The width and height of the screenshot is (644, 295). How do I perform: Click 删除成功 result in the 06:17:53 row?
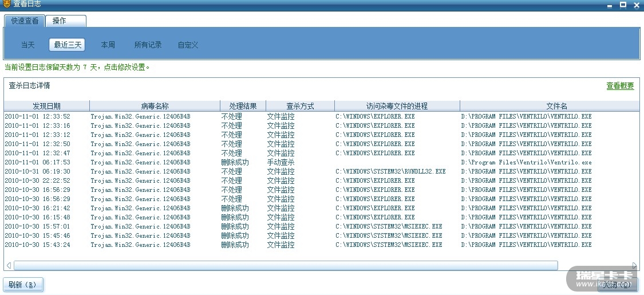pyautogui.click(x=235, y=162)
